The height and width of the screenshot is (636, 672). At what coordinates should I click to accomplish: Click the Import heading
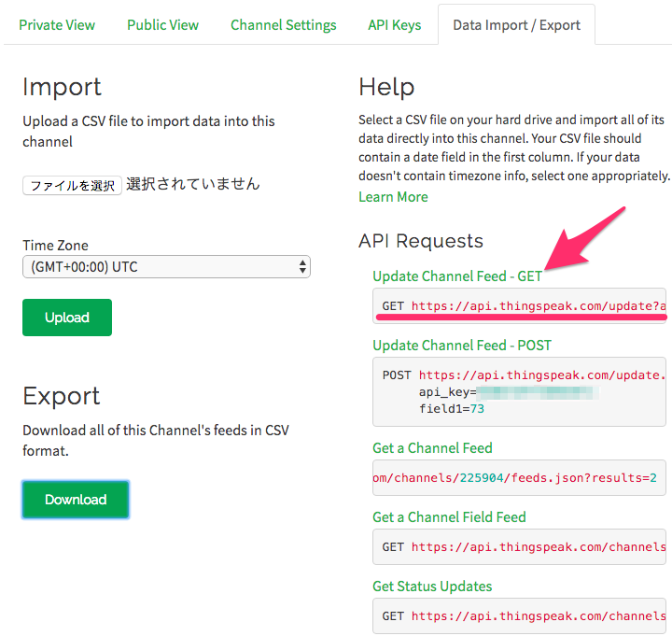click(x=63, y=87)
